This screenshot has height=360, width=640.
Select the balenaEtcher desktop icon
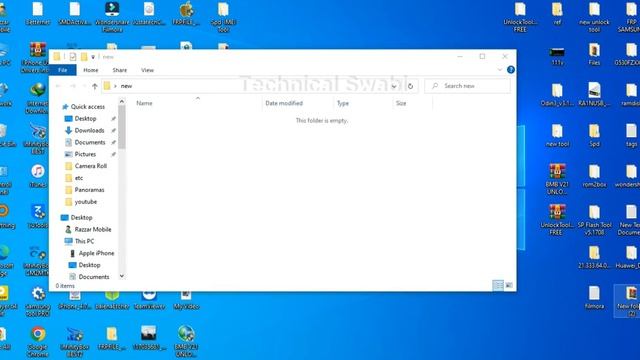112,301
